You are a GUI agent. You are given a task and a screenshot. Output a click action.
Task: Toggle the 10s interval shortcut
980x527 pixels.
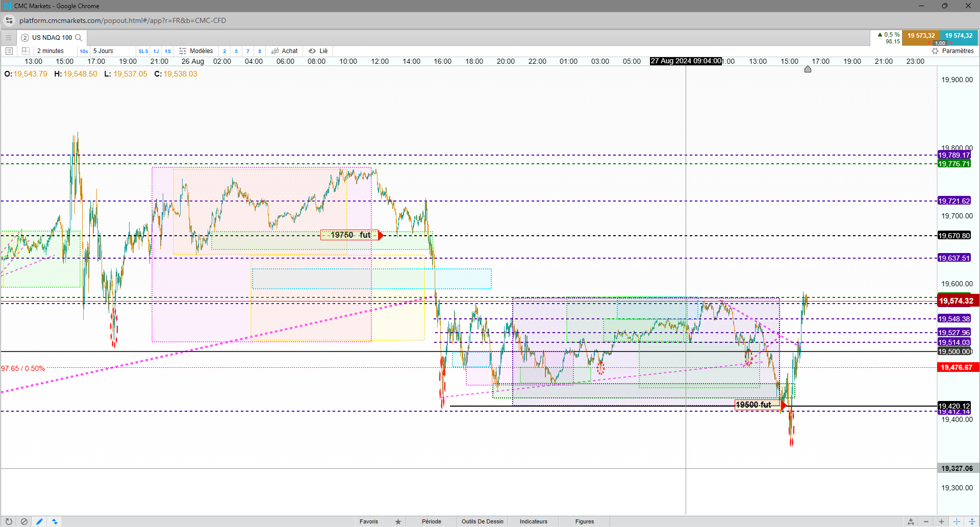point(84,51)
